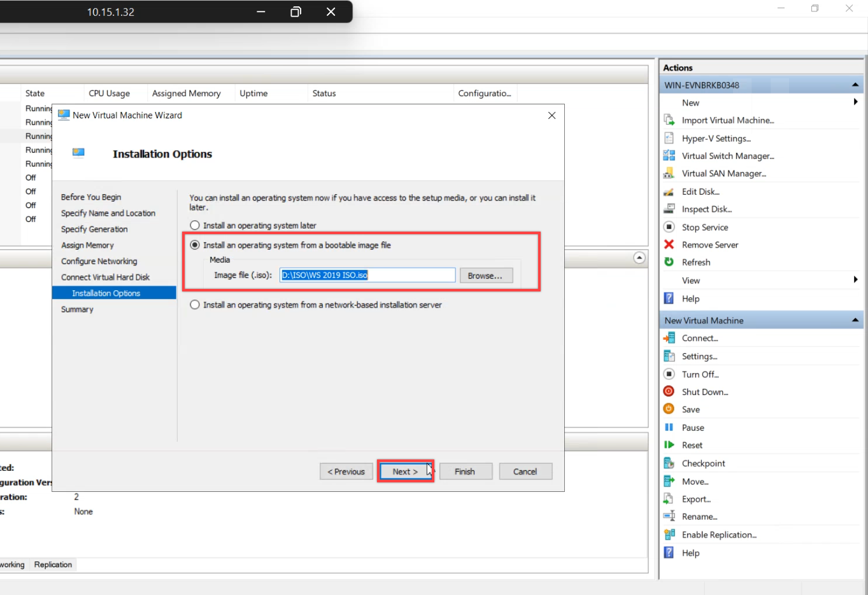Collapse the WIN-EVNBRKB0348 actions section
Viewport: 868px width, 595px height.
click(x=855, y=85)
